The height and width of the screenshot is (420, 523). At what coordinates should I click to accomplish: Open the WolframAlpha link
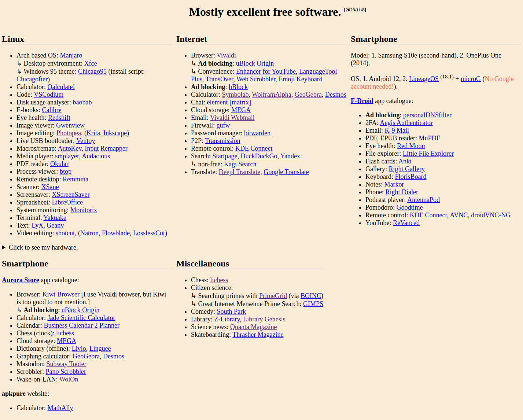[272, 95]
